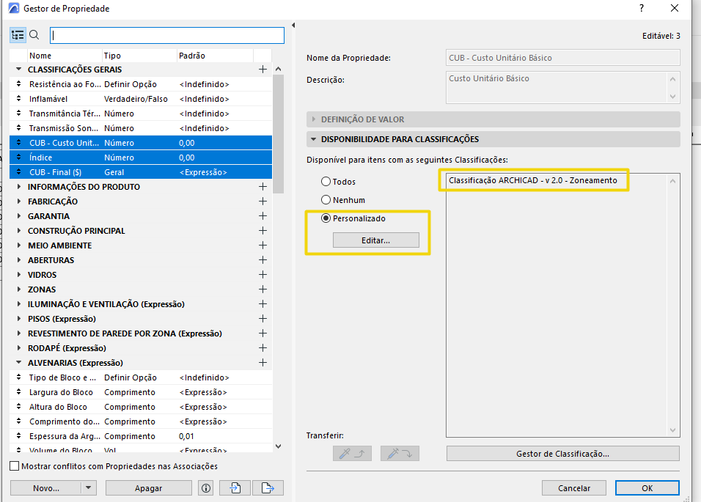Add property to ALVENARIAS (Expressão) group
This screenshot has width=701, height=502.
tap(263, 363)
